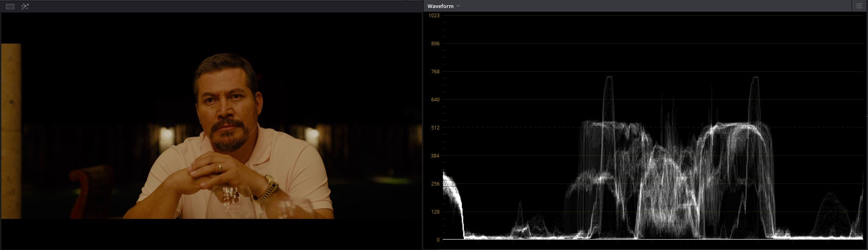Viewport: 868px width, 250px height.
Task: Open waveform scope settings sliders icon
Action: click(x=859, y=6)
